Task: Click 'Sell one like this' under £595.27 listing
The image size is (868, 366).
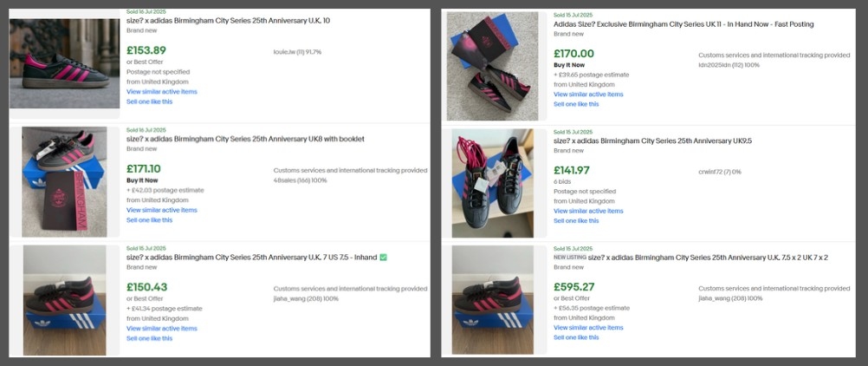Action: point(576,337)
